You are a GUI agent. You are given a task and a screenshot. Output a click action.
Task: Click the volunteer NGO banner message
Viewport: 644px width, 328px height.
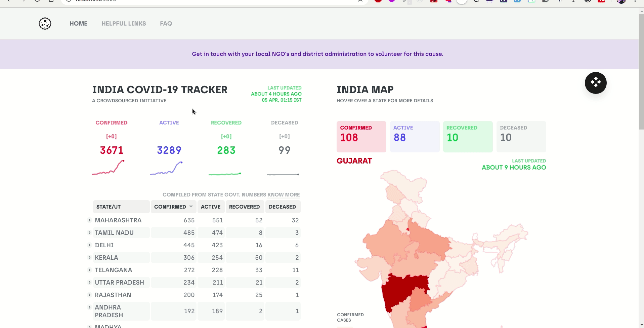point(317,54)
